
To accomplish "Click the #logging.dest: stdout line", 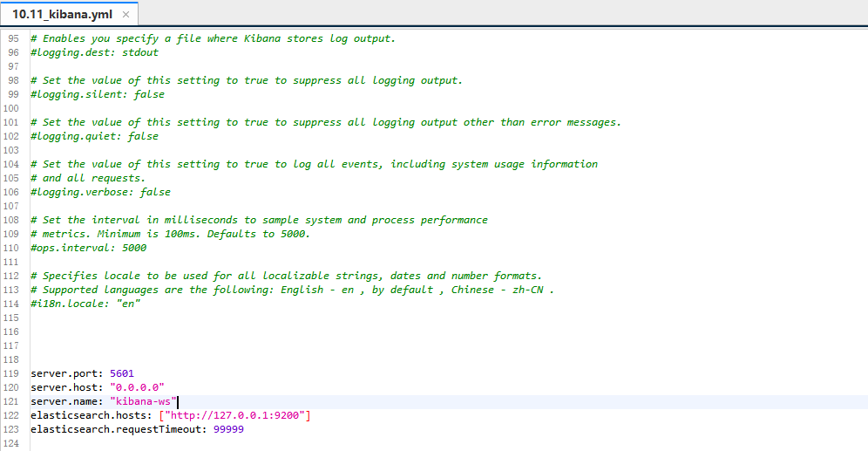I will 95,52.
